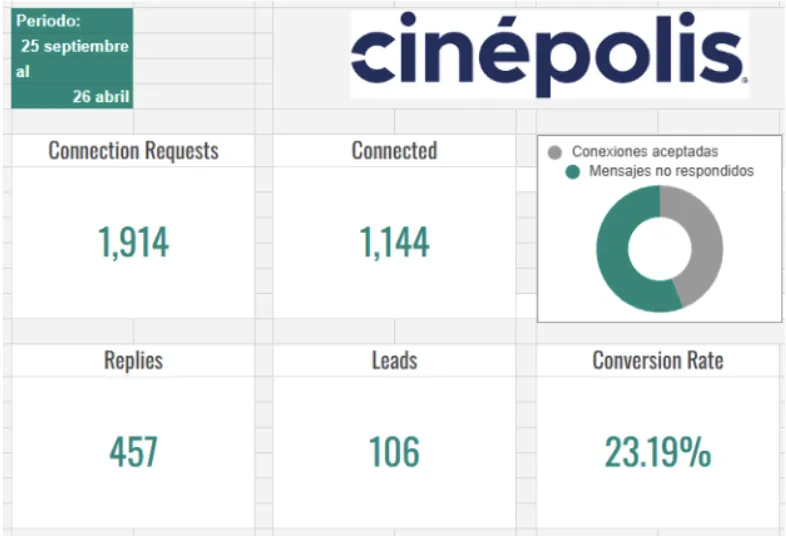Click the Cinépolis logo image

[x=549, y=54]
